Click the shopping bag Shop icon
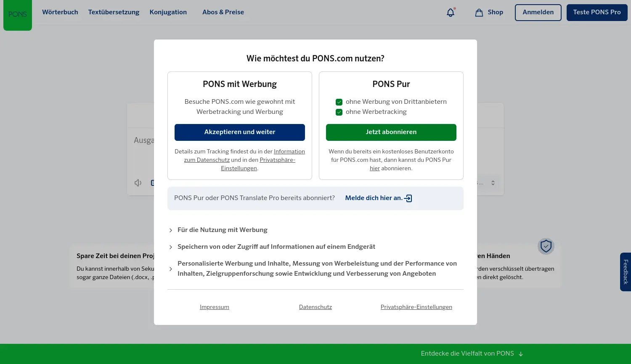Screen dimensions: 631x364 tap(479, 13)
